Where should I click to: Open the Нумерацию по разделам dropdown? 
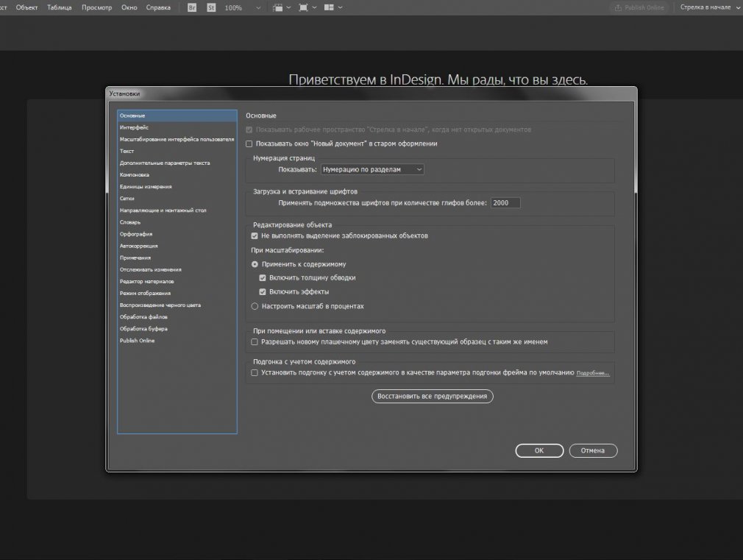pos(372,169)
